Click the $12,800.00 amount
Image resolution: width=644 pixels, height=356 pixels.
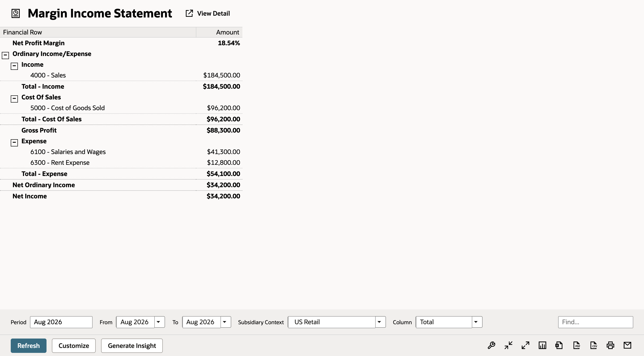click(224, 163)
